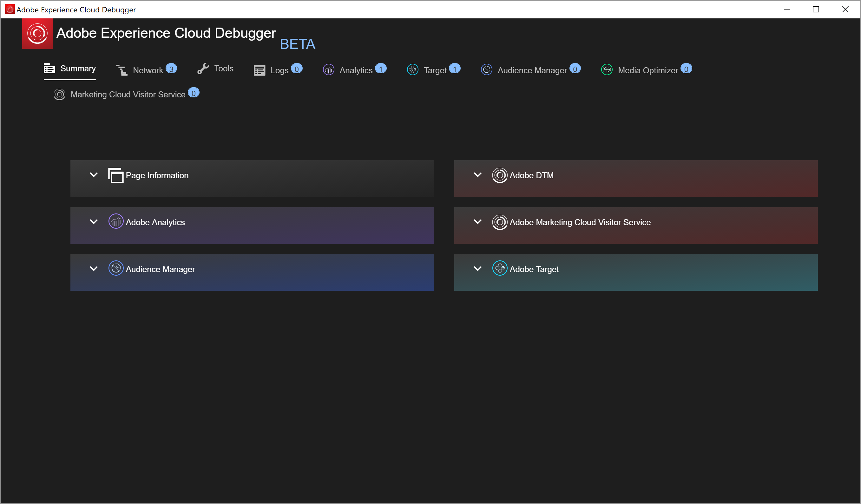
Task: Expand the Page Information section chevron
Action: [x=94, y=175]
